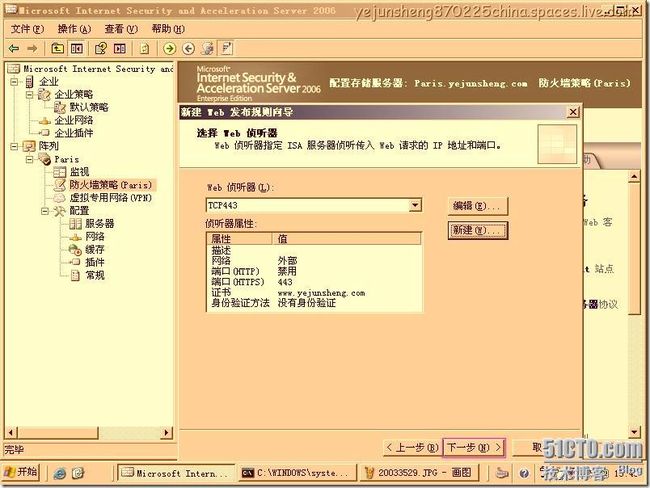
Task: Click < 上一步(B) button
Action: 412,448
